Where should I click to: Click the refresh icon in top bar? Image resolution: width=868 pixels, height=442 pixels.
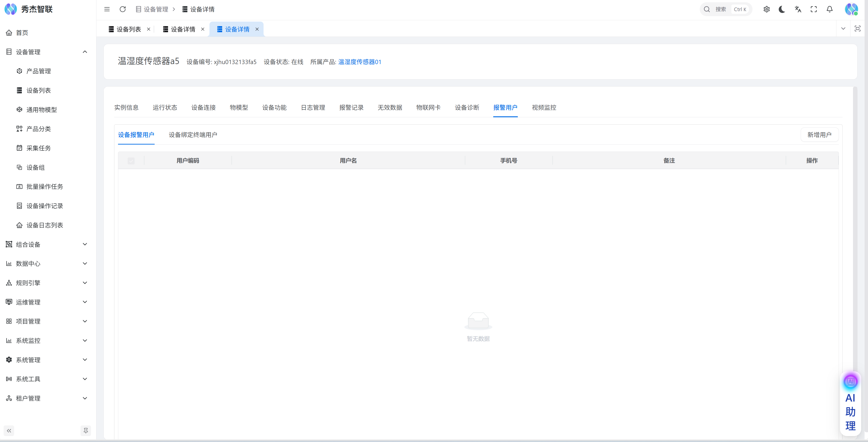[x=123, y=9]
